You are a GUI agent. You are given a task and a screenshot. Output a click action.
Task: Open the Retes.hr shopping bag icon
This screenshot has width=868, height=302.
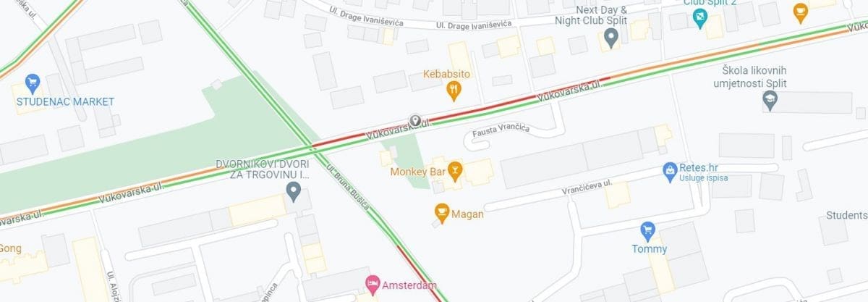pyautogui.click(x=671, y=171)
